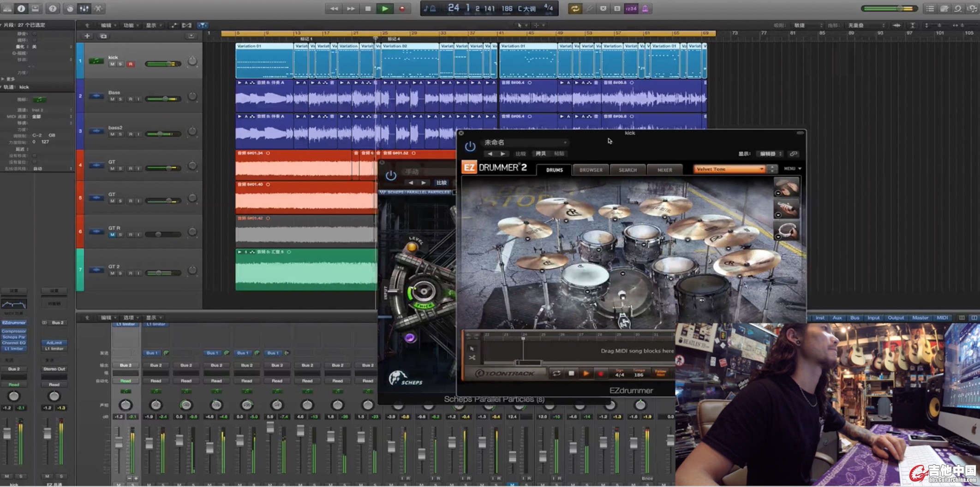Open the Mixer from the control bar
Screen dimensions: 980x487
[x=84, y=8]
